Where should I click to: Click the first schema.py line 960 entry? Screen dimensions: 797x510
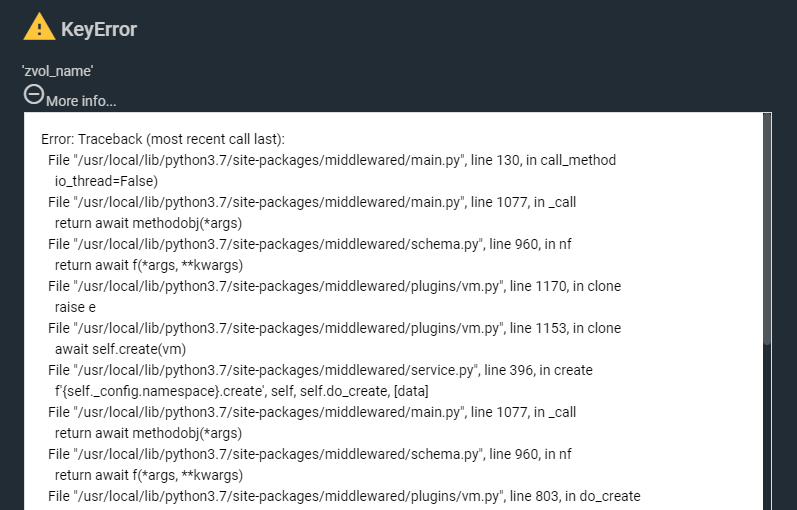pos(310,244)
